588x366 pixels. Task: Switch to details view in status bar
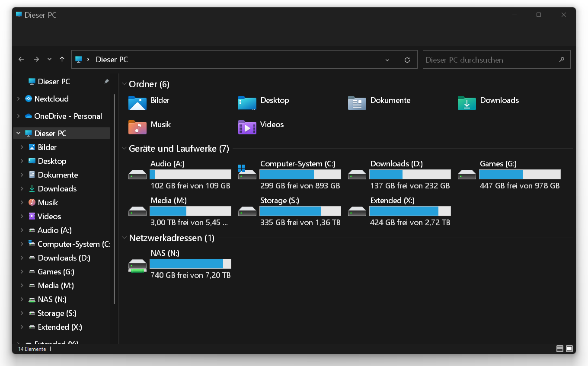click(x=560, y=349)
